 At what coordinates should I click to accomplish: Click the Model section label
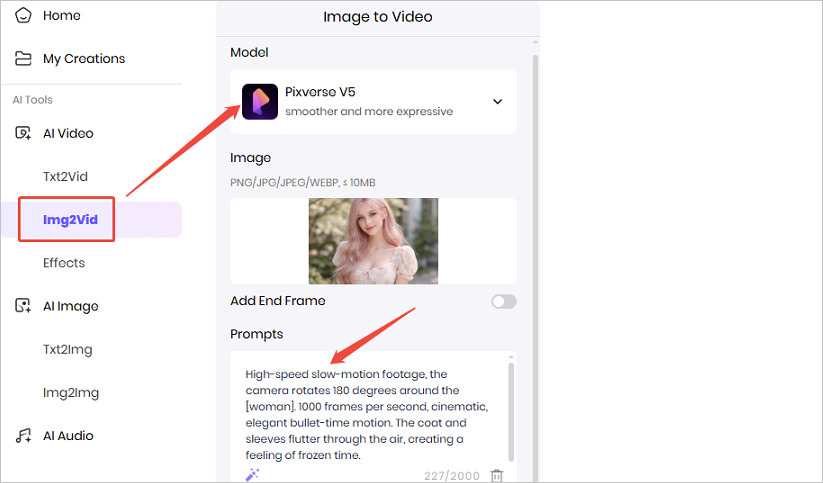[x=249, y=52]
